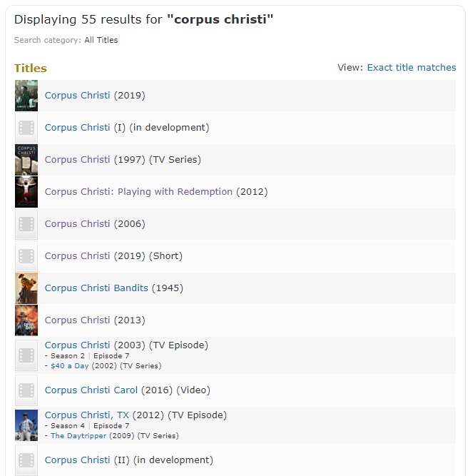This screenshot has width=470, height=476.
Task: Open Corpus Christi Carol video link
Action: 91,390
